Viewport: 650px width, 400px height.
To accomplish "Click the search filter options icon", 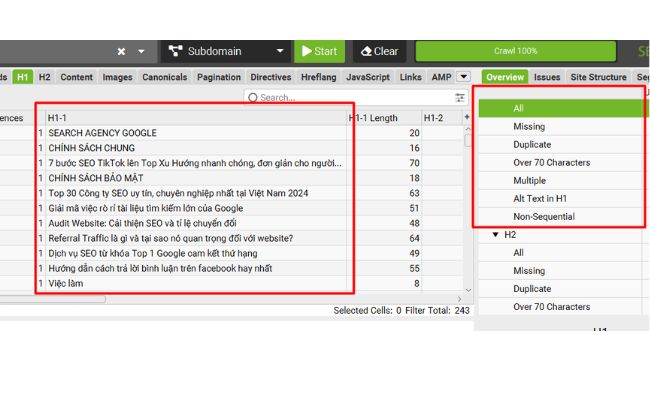I will click(x=460, y=98).
